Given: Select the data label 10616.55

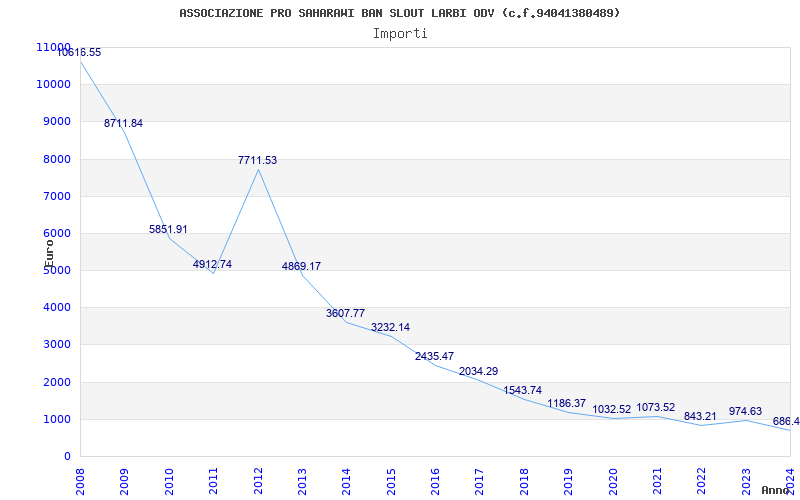Looking at the screenshot, I should pyautogui.click(x=79, y=52).
